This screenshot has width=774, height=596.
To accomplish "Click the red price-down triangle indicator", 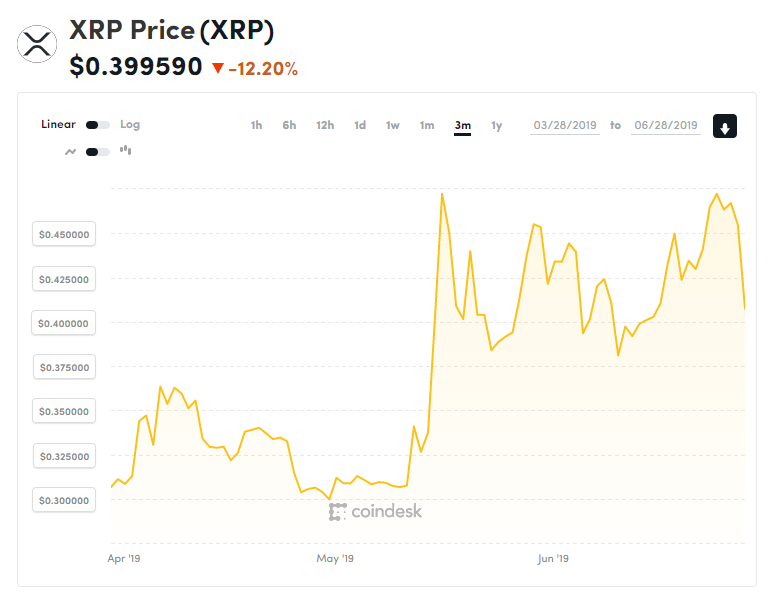I will coord(218,69).
